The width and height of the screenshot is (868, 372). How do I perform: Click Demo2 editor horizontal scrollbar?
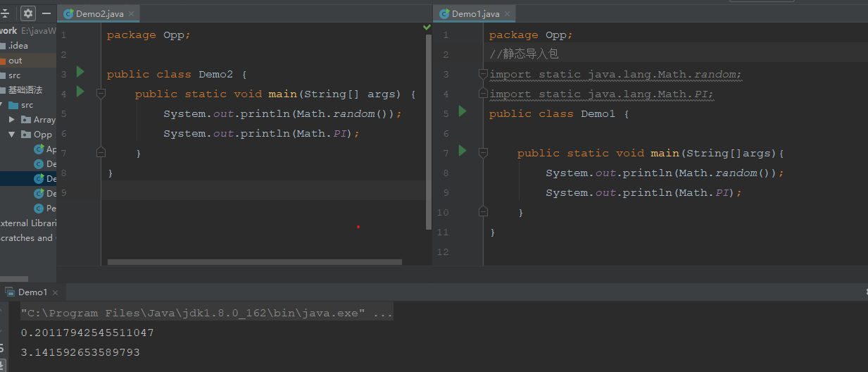pos(254,262)
